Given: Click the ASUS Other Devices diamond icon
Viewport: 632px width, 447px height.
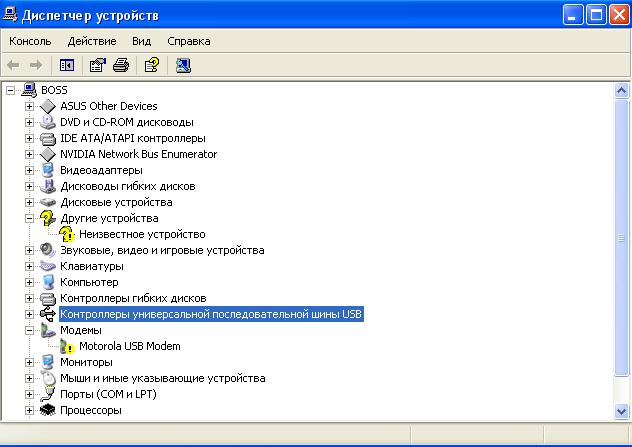Looking at the screenshot, I should click(48, 106).
